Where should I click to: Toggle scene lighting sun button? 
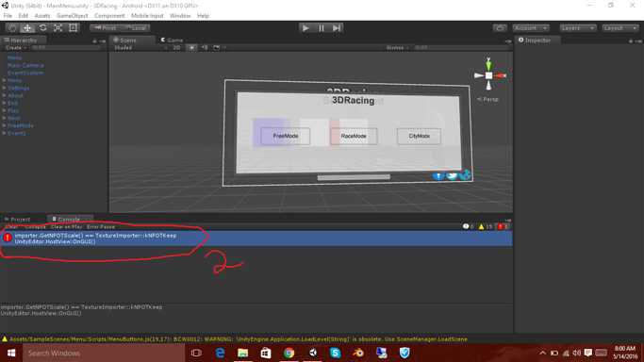tap(191, 48)
